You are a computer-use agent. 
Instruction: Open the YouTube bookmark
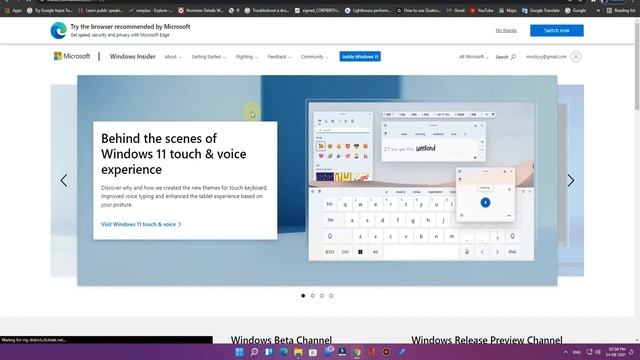point(482,11)
